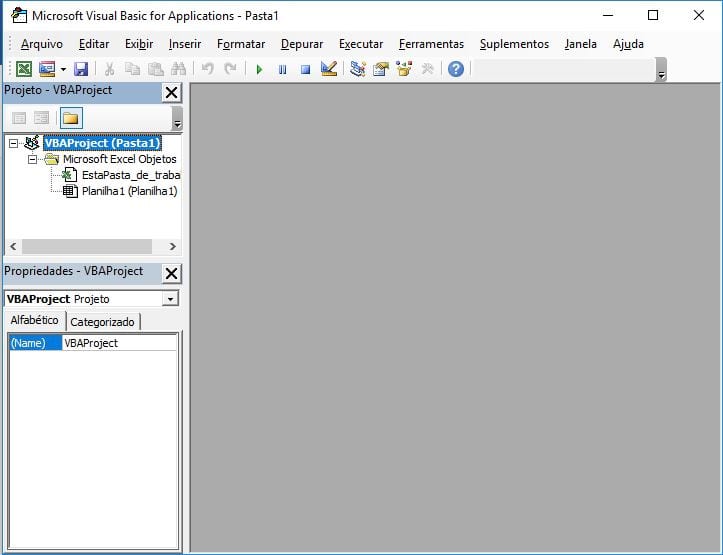This screenshot has height=555, width=723.
Task: Open the Ajuda menu
Action: [628, 44]
